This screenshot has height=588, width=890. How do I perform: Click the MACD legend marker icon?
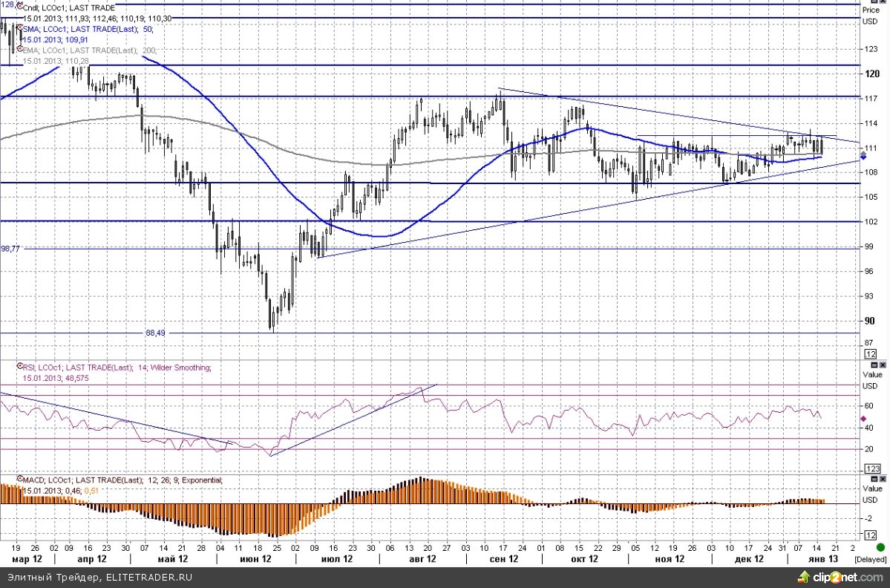click(19, 480)
